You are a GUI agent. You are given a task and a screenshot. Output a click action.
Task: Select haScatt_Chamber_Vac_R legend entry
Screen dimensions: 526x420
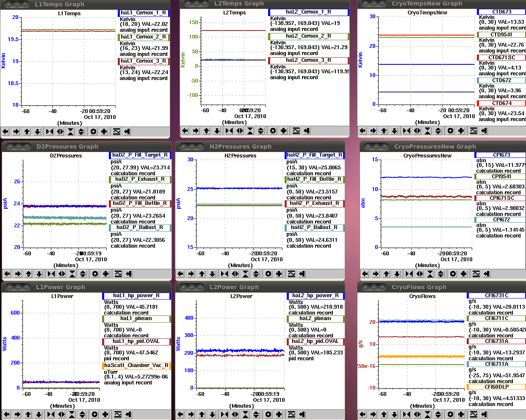tap(136, 366)
